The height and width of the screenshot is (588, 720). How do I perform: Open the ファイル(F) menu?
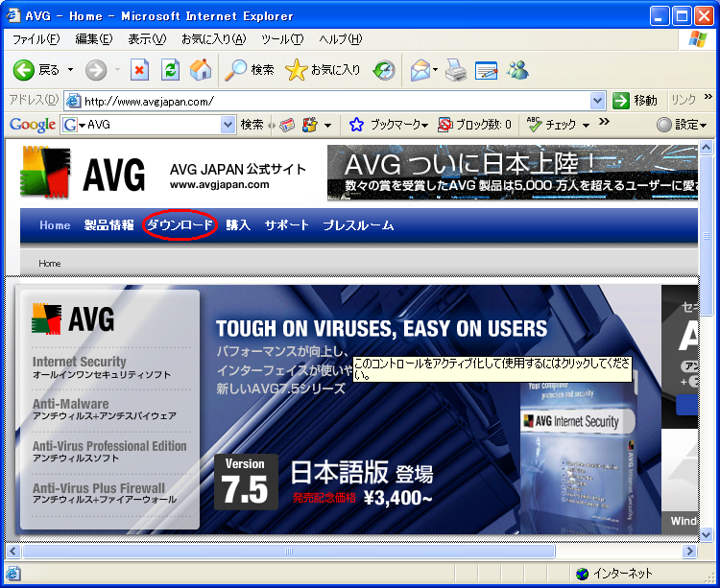(36, 39)
